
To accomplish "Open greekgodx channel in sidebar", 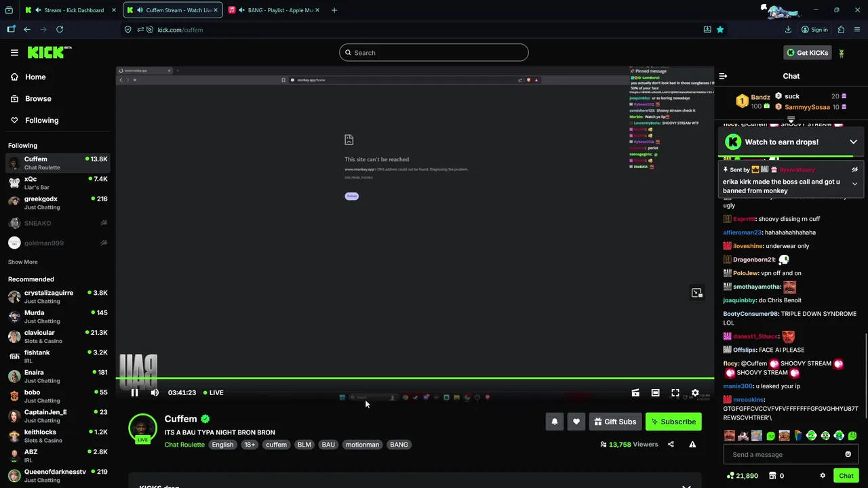I will coord(58,203).
